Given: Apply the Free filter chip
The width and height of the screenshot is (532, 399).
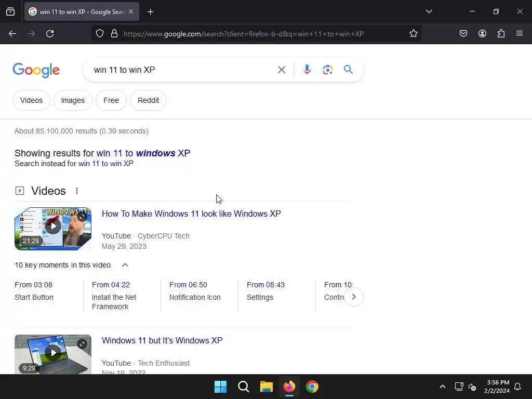Looking at the screenshot, I should pyautogui.click(x=111, y=100).
